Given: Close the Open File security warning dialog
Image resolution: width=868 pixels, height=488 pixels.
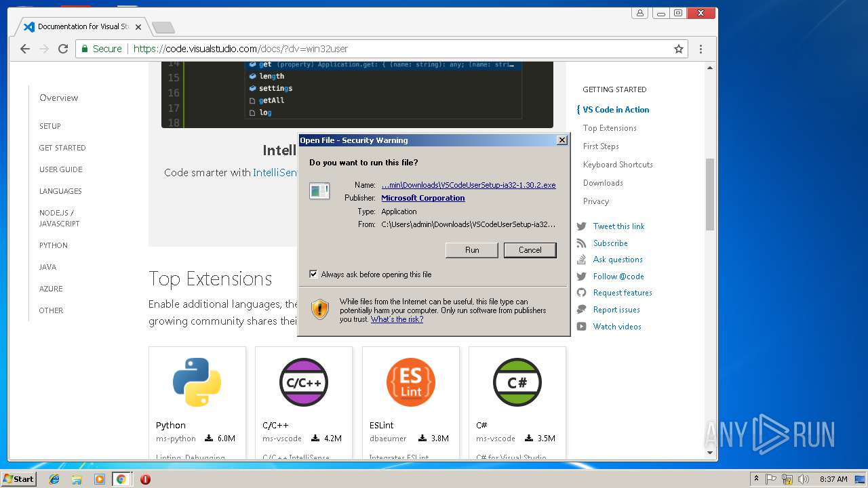Looking at the screenshot, I should (x=561, y=140).
